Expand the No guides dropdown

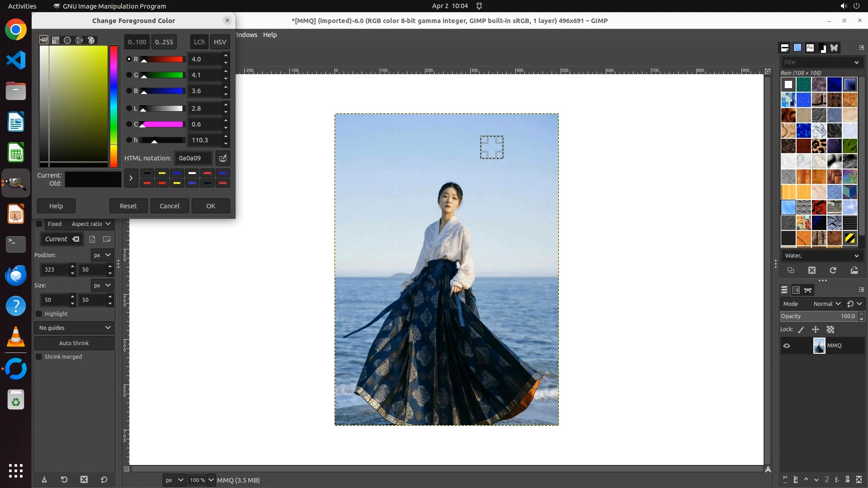pyautogui.click(x=74, y=328)
